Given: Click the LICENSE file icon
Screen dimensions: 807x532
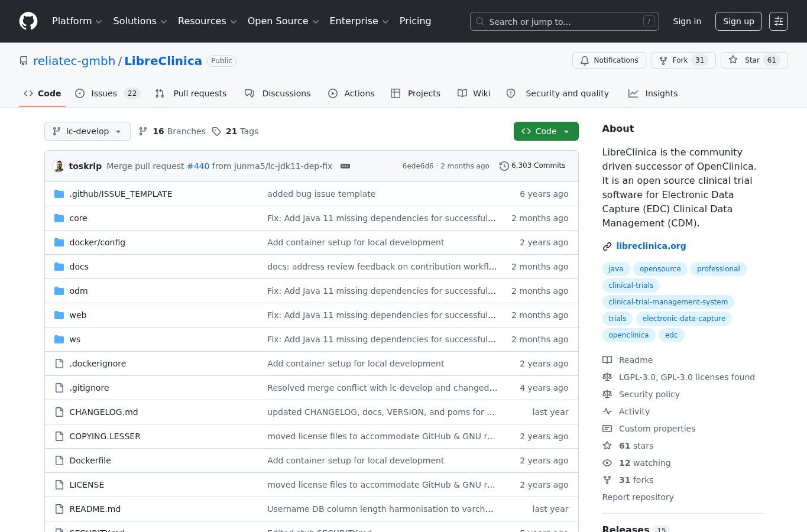Looking at the screenshot, I should tap(59, 485).
